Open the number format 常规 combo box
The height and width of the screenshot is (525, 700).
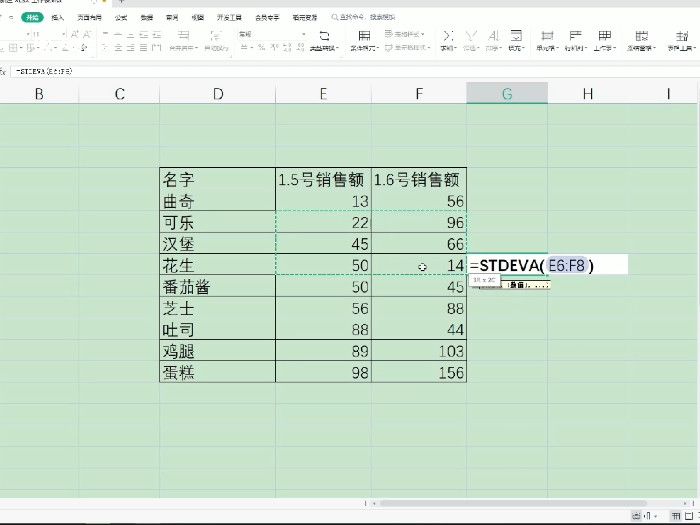(x=272, y=34)
